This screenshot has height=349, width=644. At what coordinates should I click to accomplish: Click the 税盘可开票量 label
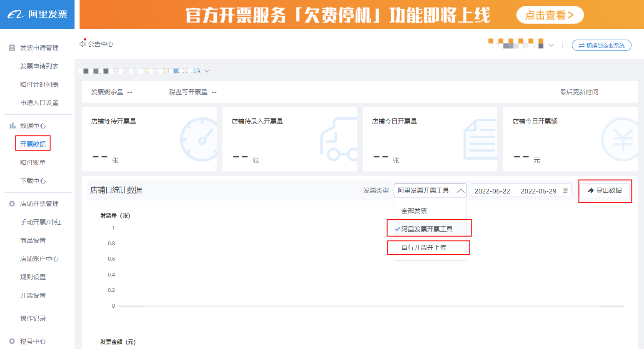click(x=188, y=92)
